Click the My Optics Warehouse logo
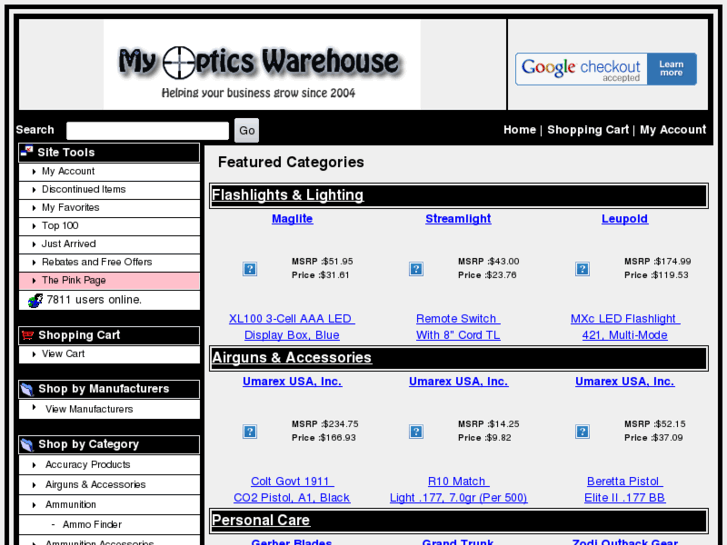The height and width of the screenshot is (545, 727). tap(262, 64)
